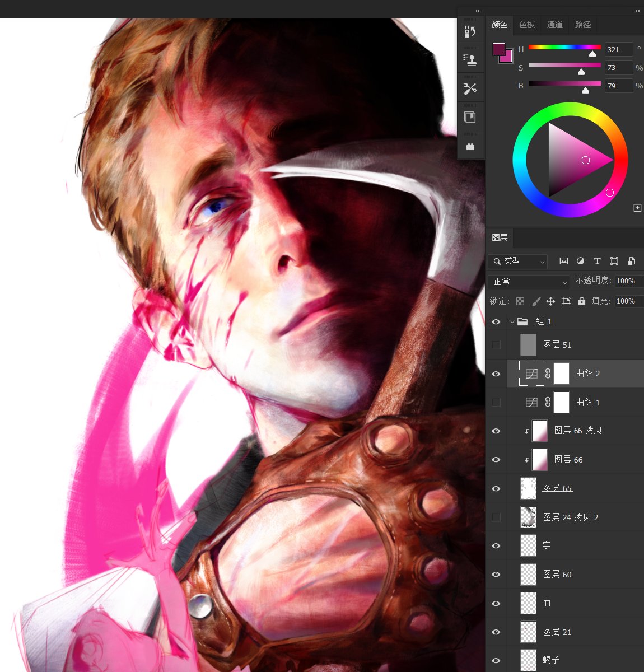
Task: Click the link icon on 曲线 2 layer
Action: tap(548, 374)
